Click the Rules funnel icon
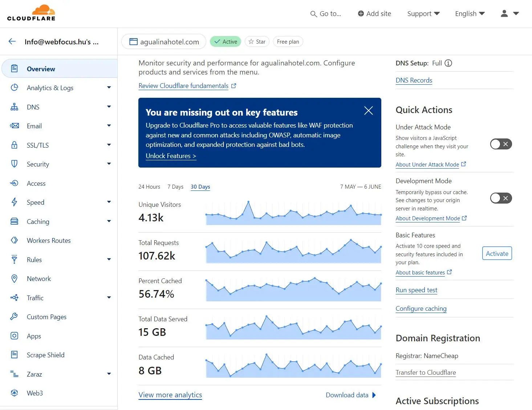This screenshot has height=410, width=532. tap(14, 260)
